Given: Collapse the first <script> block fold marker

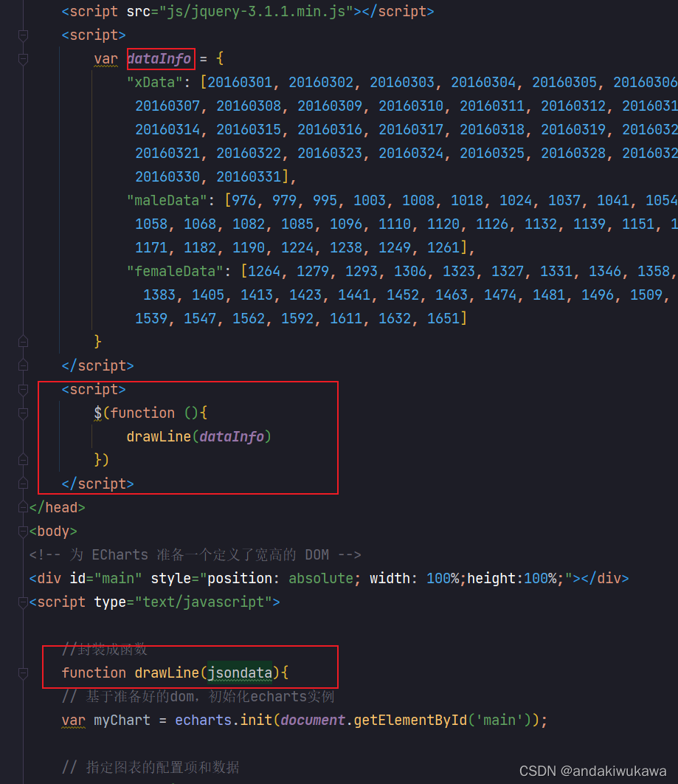Looking at the screenshot, I should click(x=23, y=35).
